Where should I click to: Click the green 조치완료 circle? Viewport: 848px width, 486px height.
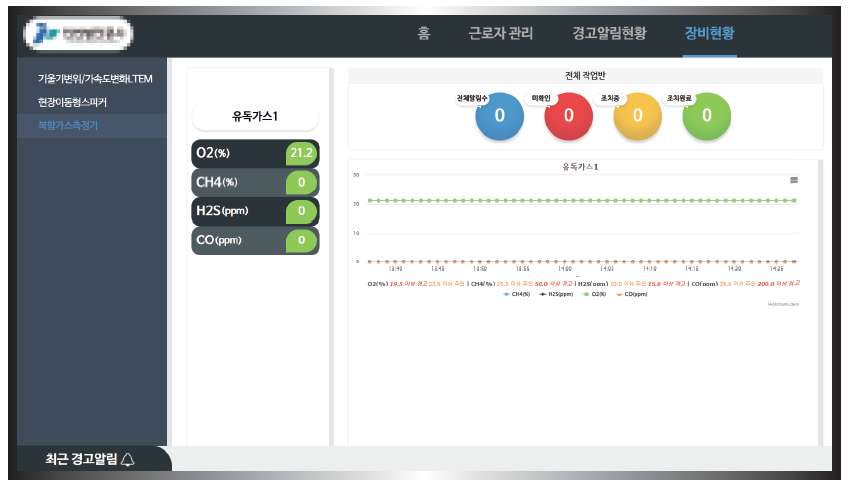(706, 115)
